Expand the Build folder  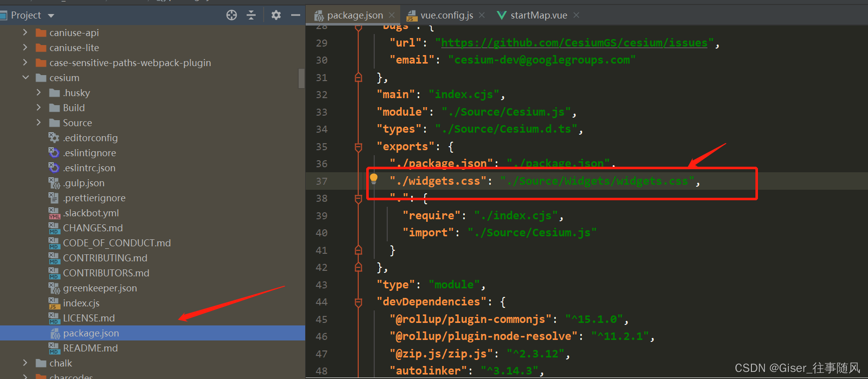click(x=39, y=108)
